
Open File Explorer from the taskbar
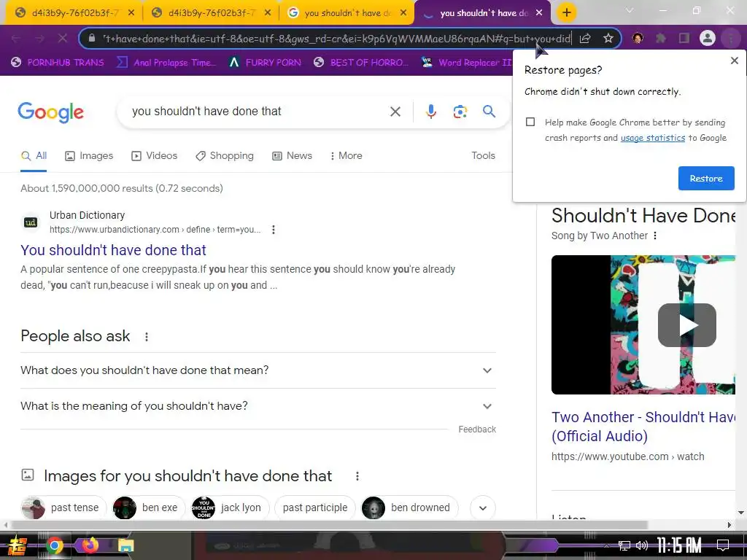click(125, 545)
